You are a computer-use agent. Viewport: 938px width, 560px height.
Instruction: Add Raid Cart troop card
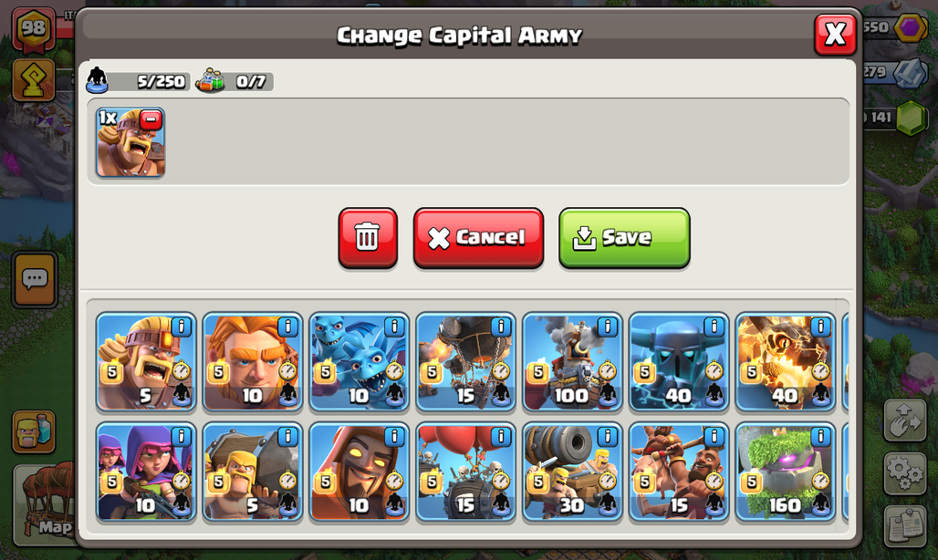pyautogui.click(x=572, y=472)
